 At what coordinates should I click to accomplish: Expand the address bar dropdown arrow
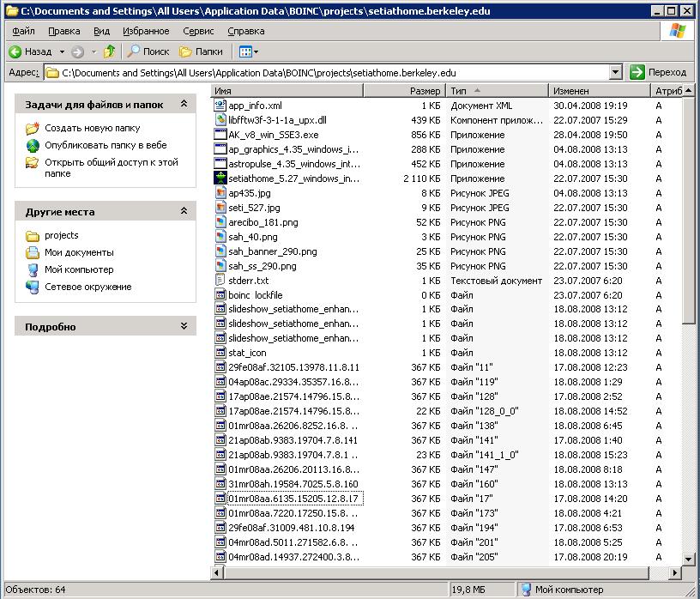pos(615,73)
